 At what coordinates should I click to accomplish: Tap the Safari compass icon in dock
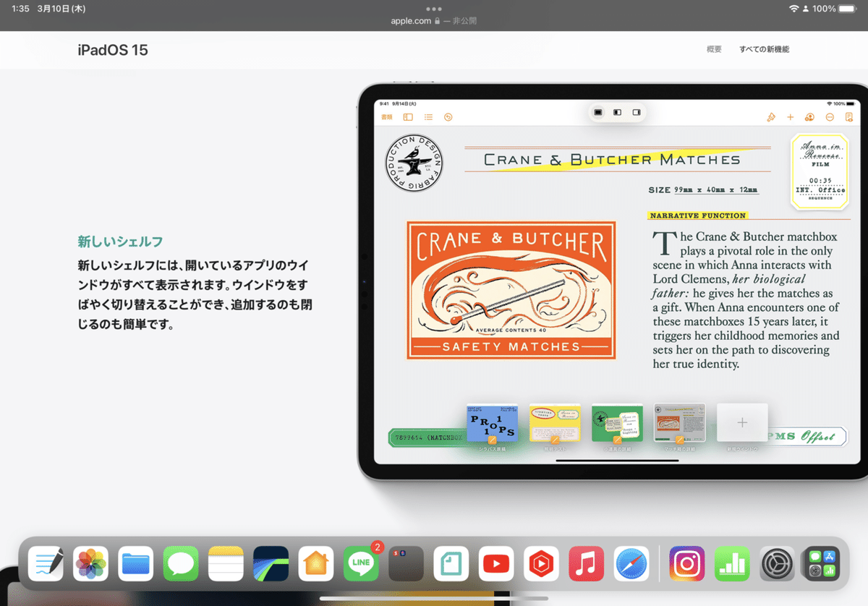(x=631, y=564)
